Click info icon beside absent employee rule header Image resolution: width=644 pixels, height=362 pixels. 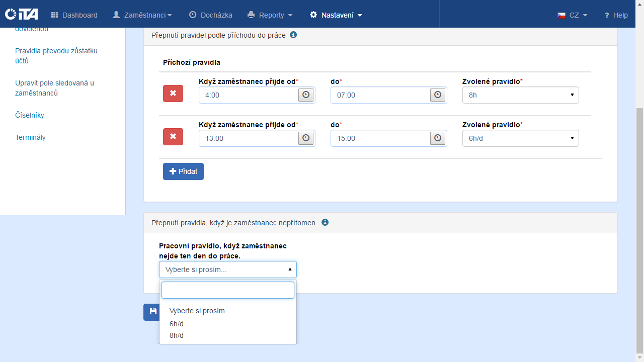click(x=325, y=222)
